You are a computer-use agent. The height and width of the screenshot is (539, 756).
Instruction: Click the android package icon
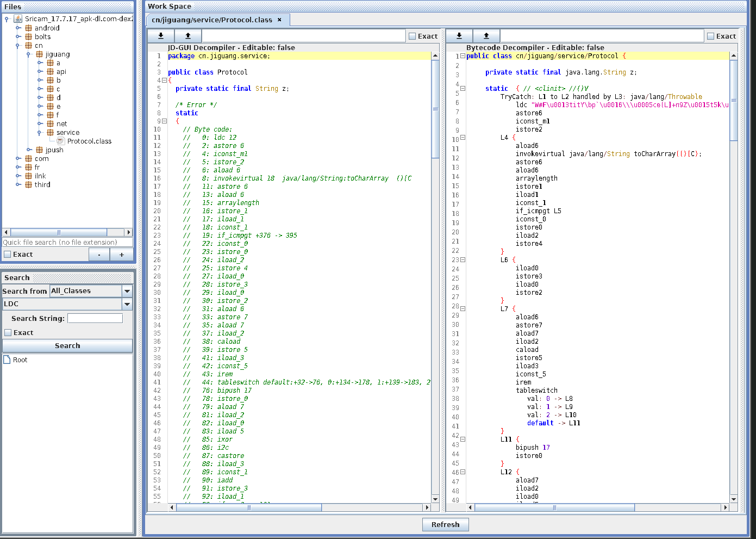(x=28, y=28)
